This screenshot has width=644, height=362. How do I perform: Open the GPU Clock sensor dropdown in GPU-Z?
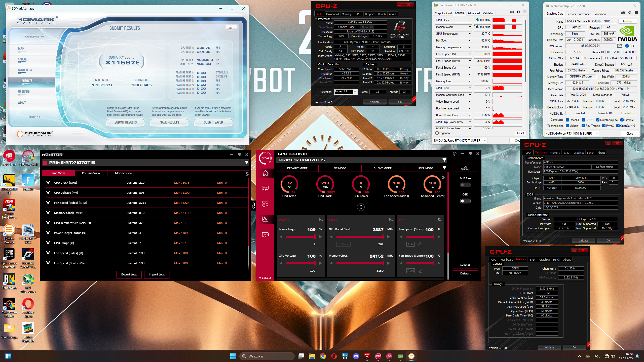pyautogui.click(x=470, y=20)
